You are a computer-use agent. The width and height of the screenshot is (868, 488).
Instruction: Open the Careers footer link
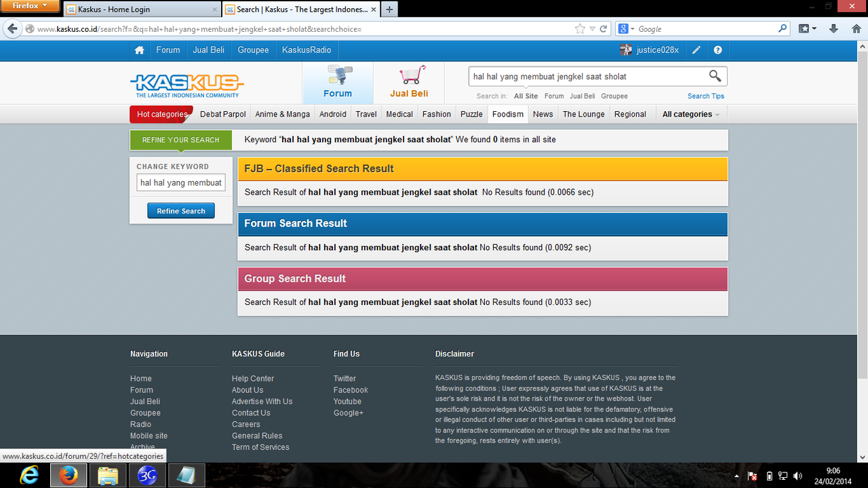[246, 424]
